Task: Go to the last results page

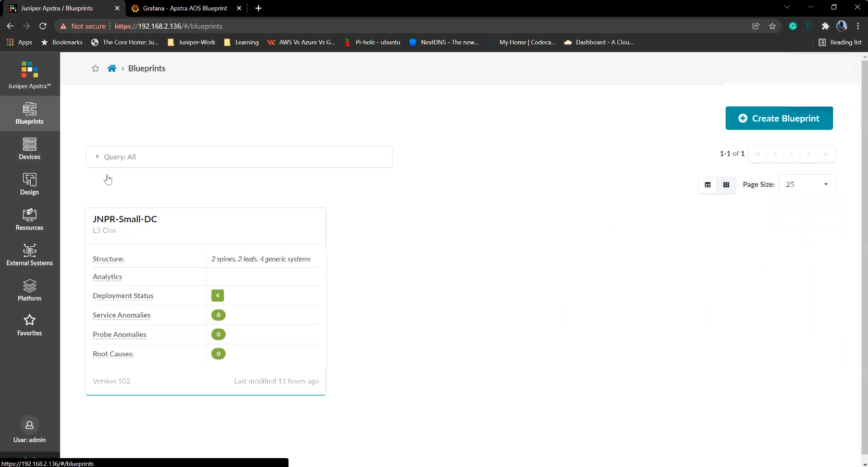Action: coord(826,154)
